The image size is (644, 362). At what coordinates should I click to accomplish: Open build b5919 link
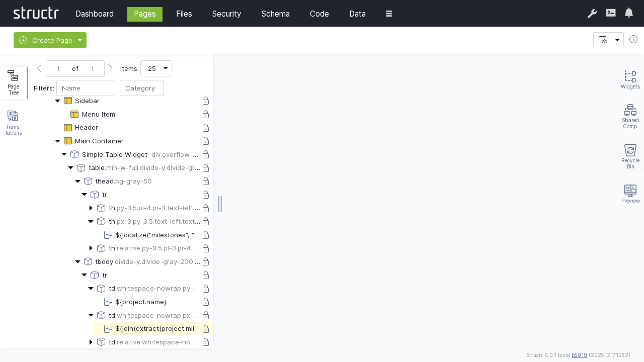(579, 355)
